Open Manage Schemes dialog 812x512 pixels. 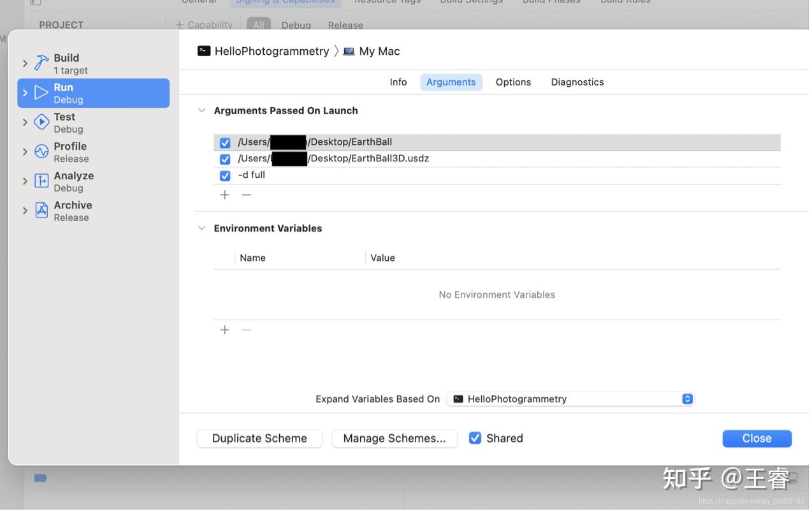click(394, 438)
